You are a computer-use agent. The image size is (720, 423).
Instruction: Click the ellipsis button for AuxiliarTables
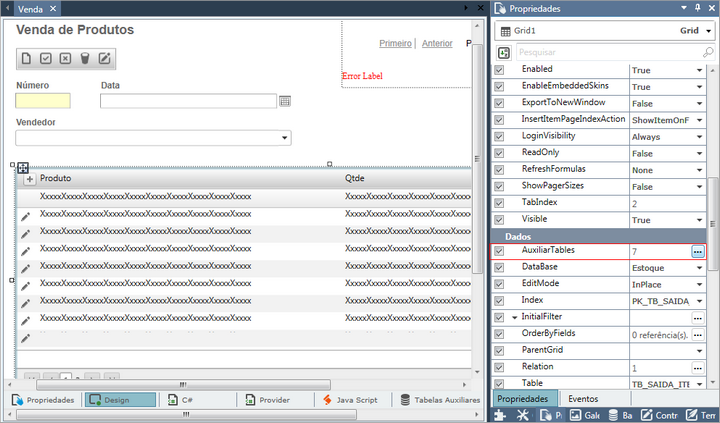click(x=697, y=251)
